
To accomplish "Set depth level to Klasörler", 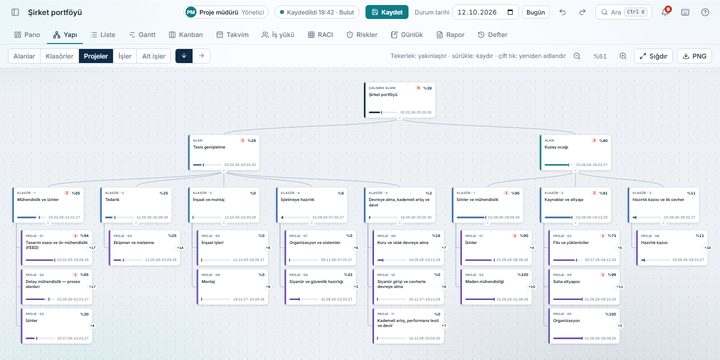I will click(x=60, y=56).
